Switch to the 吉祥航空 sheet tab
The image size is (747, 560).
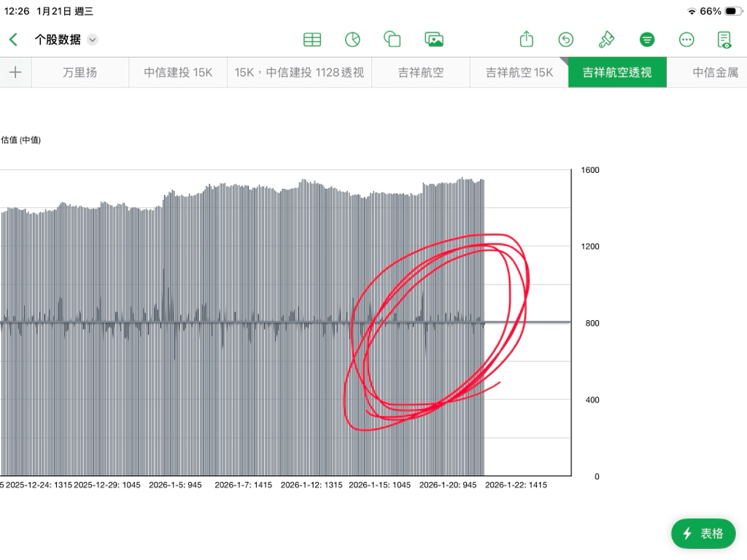(x=421, y=72)
